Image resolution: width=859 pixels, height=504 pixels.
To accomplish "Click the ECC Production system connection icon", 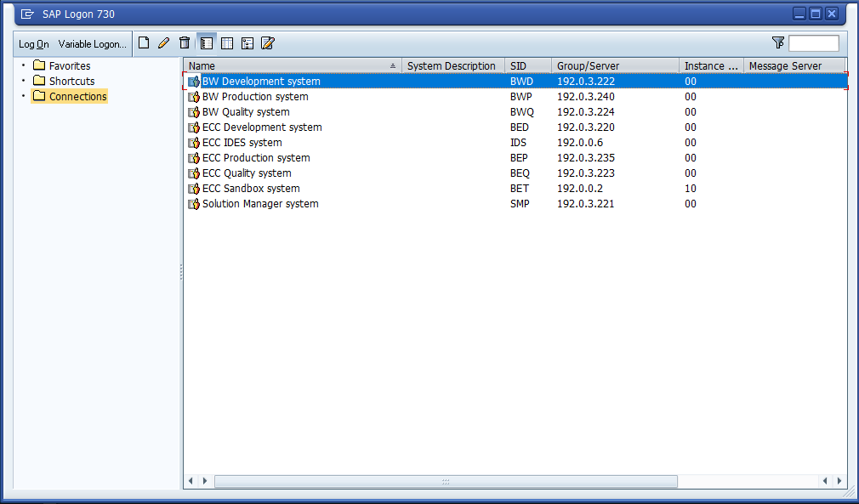I will coord(194,158).
